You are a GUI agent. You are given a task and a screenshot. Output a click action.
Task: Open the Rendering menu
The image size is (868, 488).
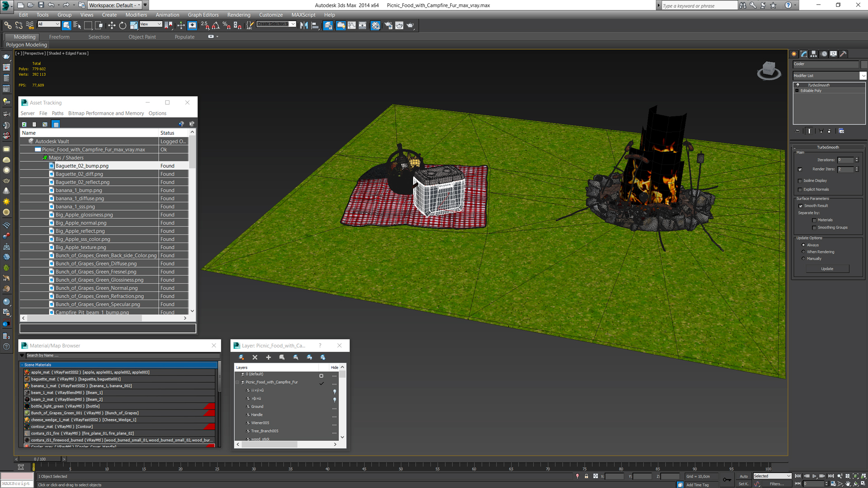tap(239, 15)
